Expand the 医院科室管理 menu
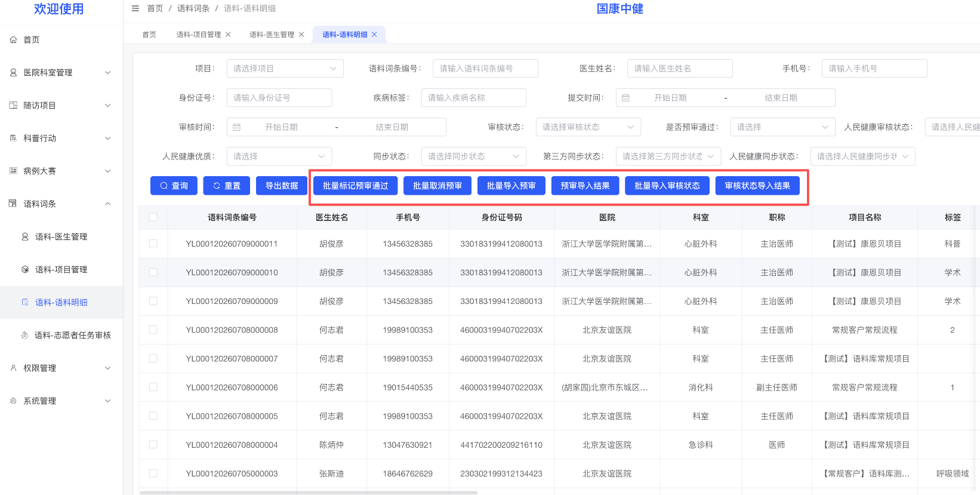Viewport: 980px width, 495px height. (x=61, y=72)
